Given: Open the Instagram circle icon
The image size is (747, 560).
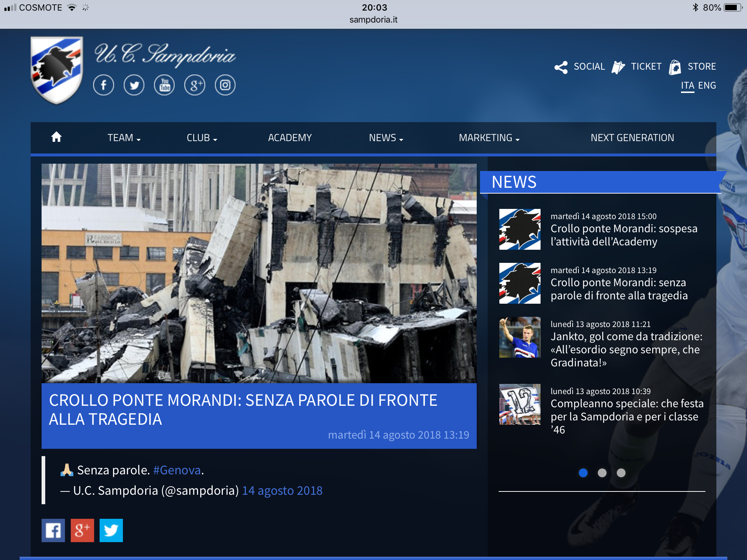Looking at the screenshot, I should click(x=225, y=85).
